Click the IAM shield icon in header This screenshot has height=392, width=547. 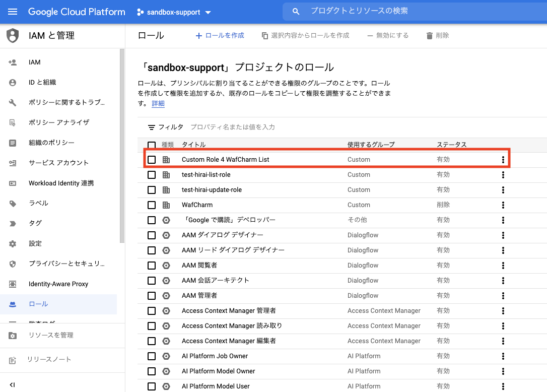(13, 36)
